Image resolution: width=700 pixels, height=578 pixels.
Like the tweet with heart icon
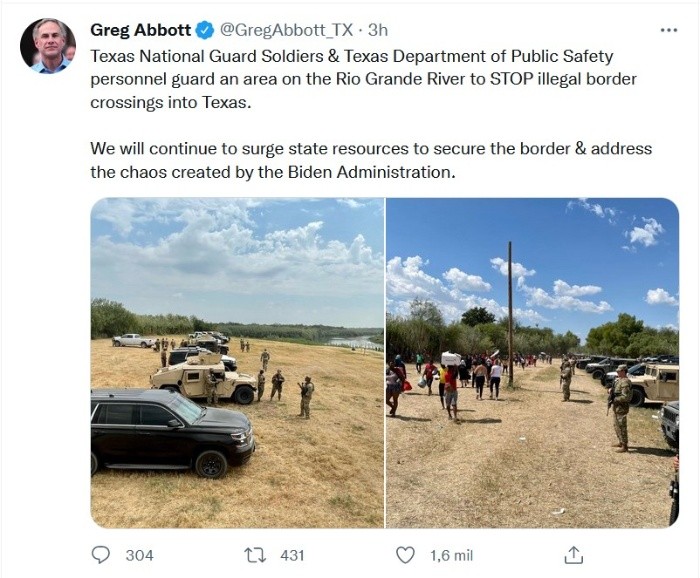tap(405, 555)
